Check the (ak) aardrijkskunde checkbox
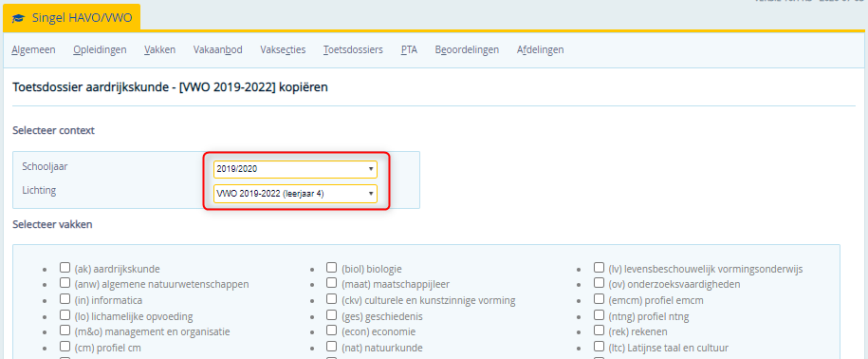 [x=65, y=268]
